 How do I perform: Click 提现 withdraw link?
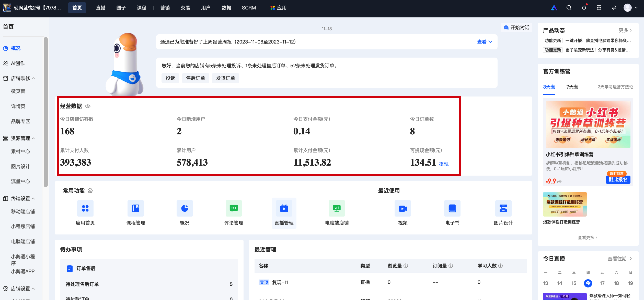pyautogui.click(x=444, y=164)
